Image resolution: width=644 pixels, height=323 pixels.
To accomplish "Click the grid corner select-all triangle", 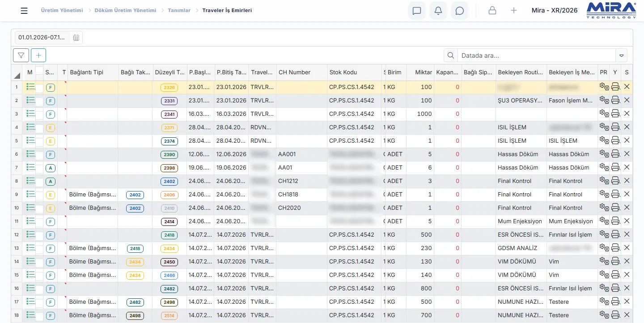I will [17, 75].
